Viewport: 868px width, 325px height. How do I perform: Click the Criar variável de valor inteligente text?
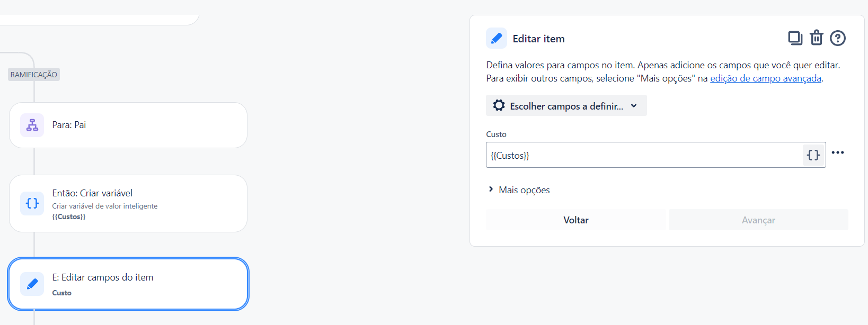105,206
